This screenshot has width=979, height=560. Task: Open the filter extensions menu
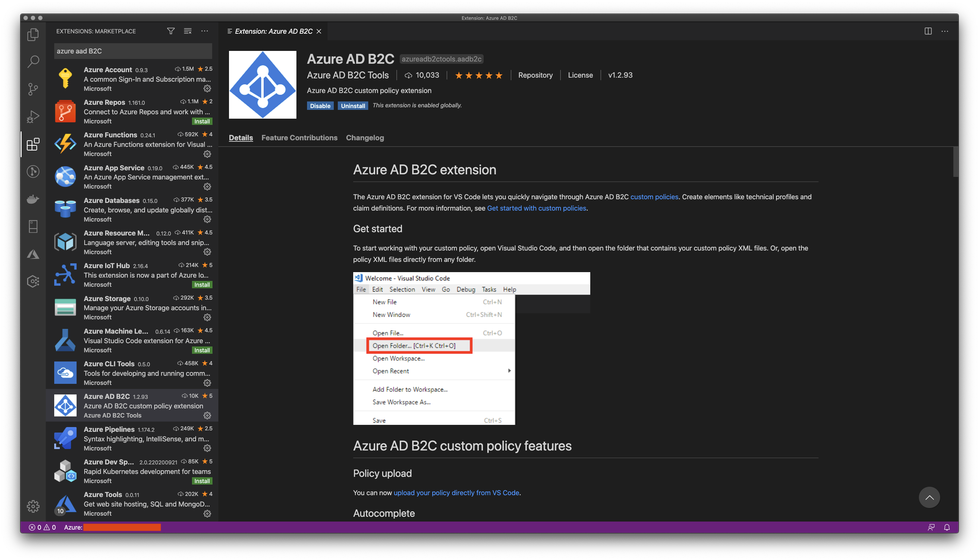(x=171, y=31)
